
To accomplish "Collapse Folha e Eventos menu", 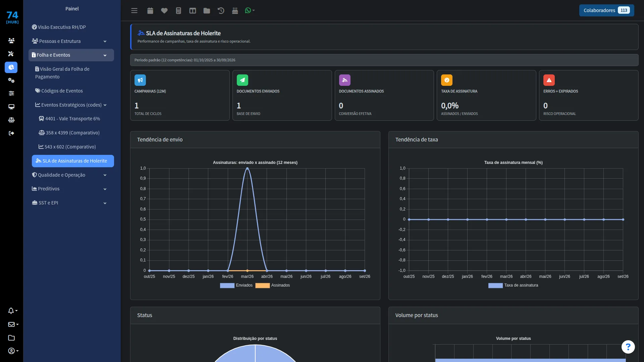I will (71, 55).
